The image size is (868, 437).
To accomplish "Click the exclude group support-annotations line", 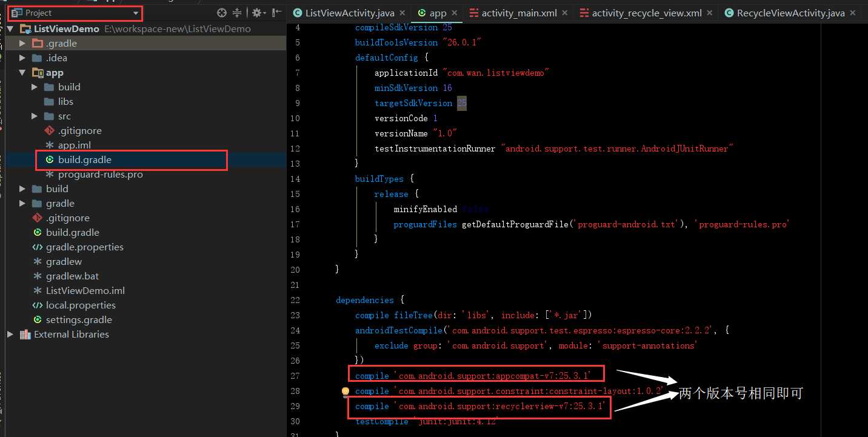I will pos(535,345).
